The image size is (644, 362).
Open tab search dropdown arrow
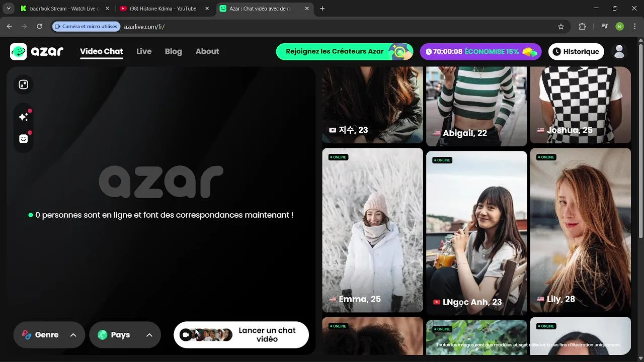click(9, 9)
